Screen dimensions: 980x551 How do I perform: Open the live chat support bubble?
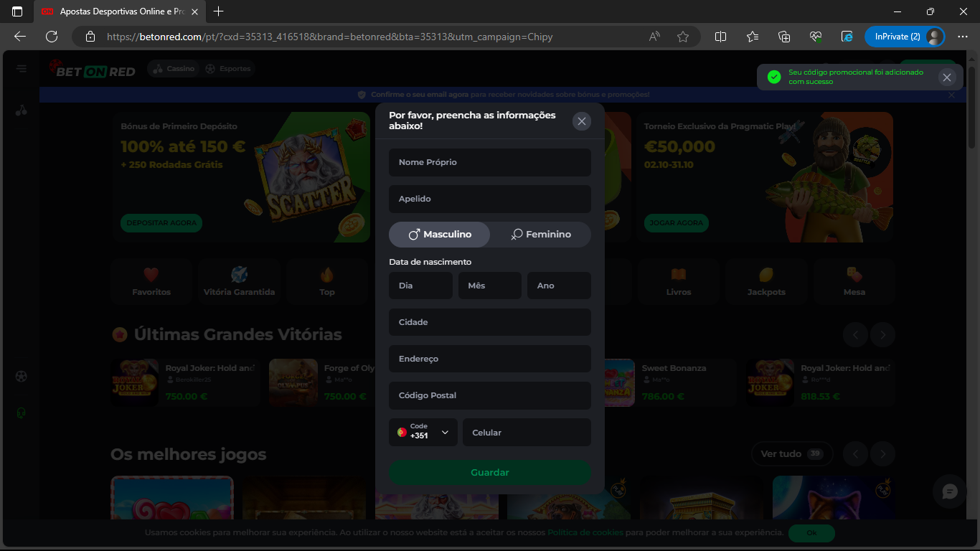click(x=950, y=491)
